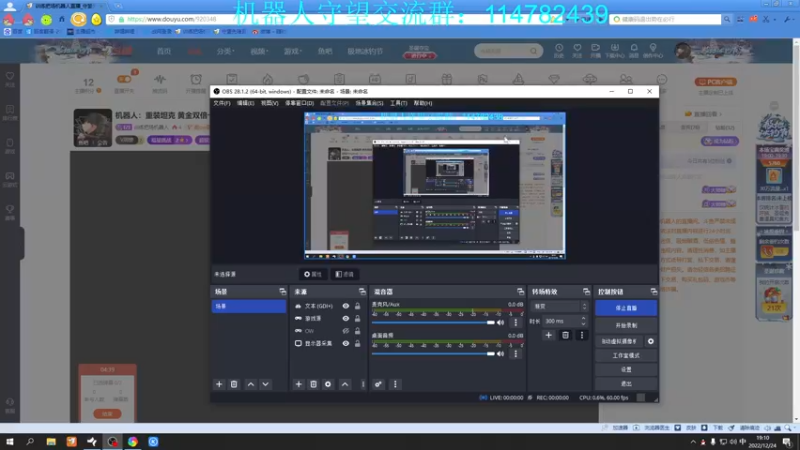Float the Sources dock panel

(x=362, y=291)
